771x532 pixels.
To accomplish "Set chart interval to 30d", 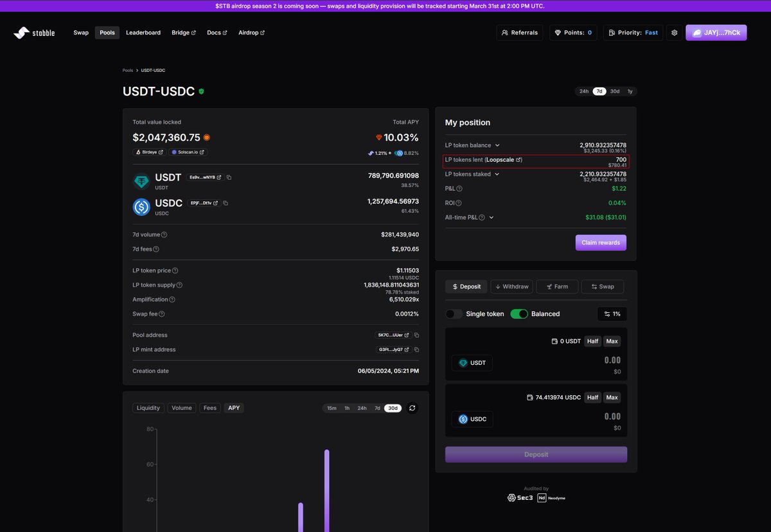I will coord(393,408).
